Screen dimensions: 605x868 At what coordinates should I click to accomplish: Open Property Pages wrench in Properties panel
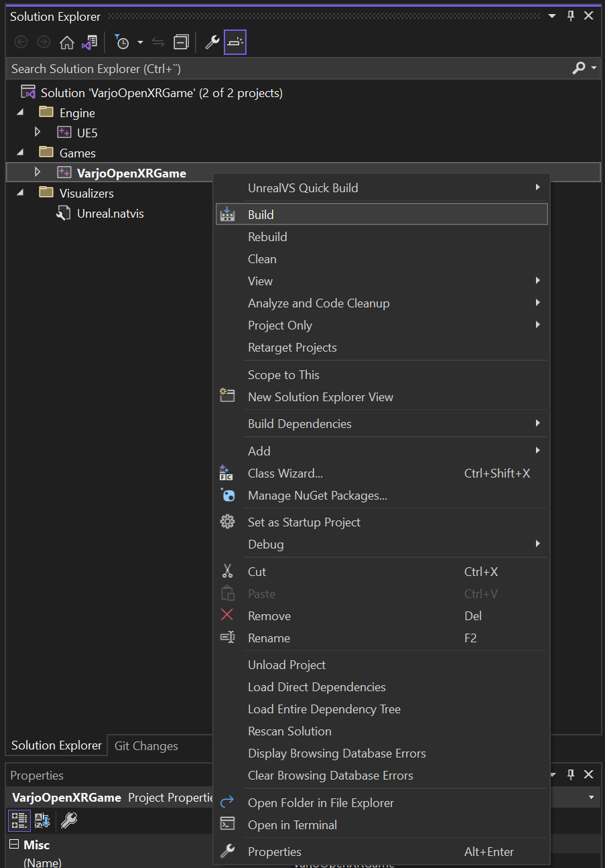69,820
